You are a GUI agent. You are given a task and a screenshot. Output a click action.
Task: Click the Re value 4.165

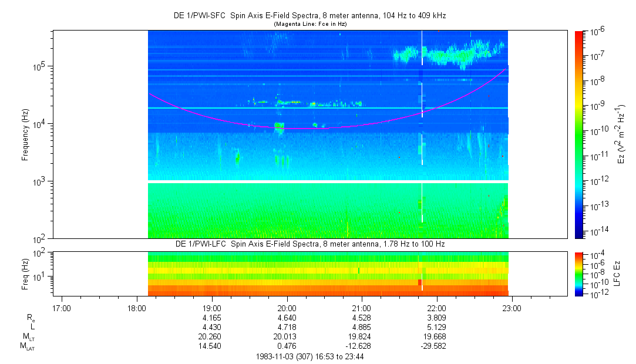coord(211,318)
